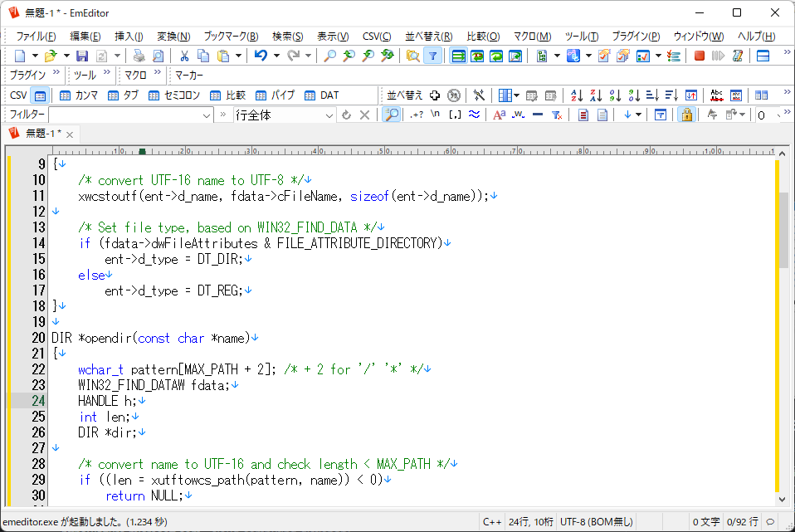Open the ファイル(F) menu
795x532 pixels.
coord(36,37)
